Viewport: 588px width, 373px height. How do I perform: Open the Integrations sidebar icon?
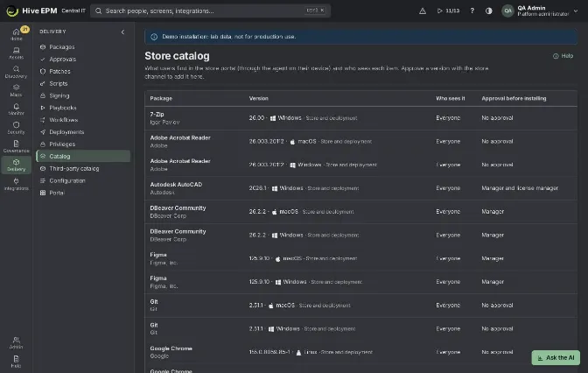(16, 184)
